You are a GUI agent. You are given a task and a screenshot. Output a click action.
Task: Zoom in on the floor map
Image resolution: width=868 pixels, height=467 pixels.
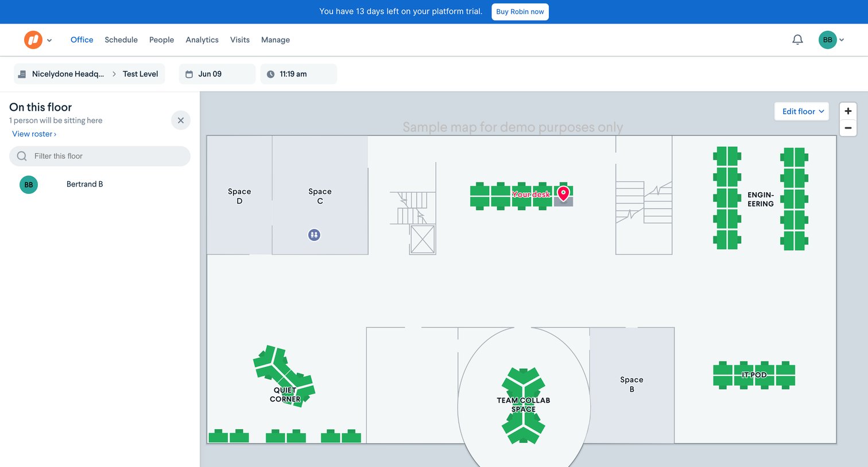click(x=848, y=111)
